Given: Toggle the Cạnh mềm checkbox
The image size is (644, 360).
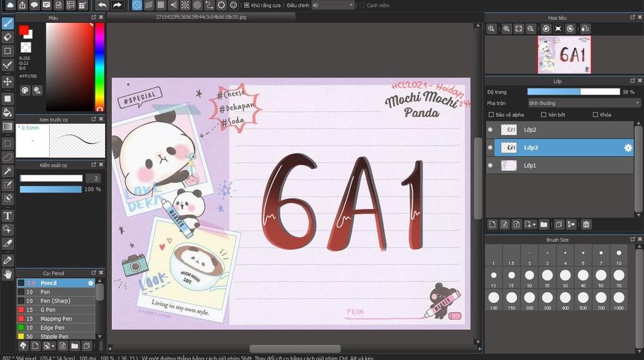Looking at the screenshot, I should click(362, 5).
